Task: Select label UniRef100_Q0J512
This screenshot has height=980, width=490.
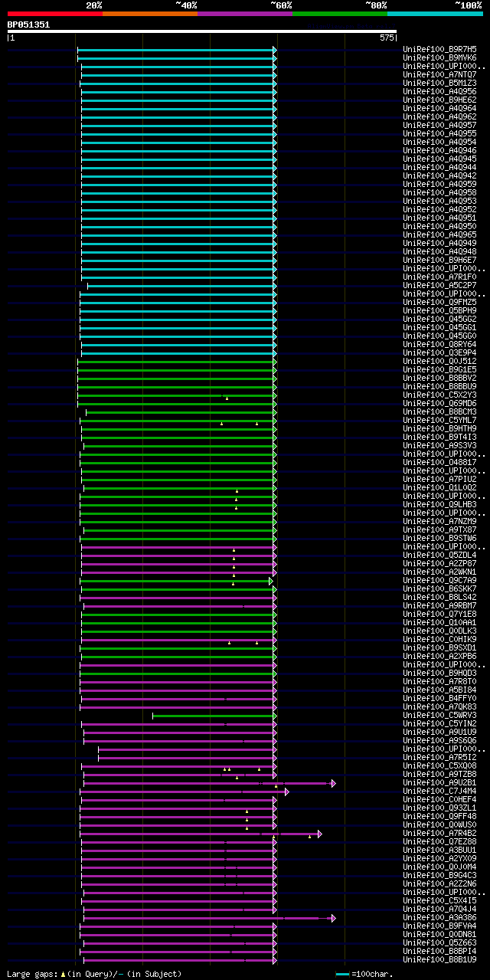Action: tap(439, 362)
